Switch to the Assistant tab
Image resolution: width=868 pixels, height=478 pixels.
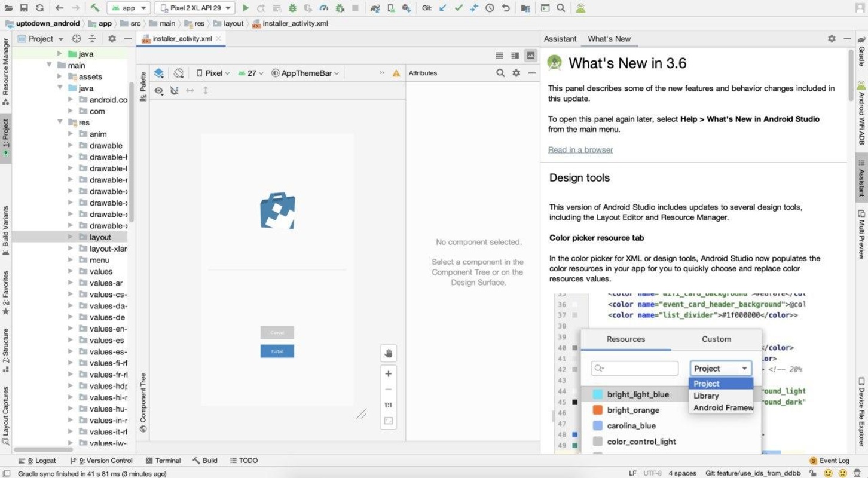pos(560,39)
